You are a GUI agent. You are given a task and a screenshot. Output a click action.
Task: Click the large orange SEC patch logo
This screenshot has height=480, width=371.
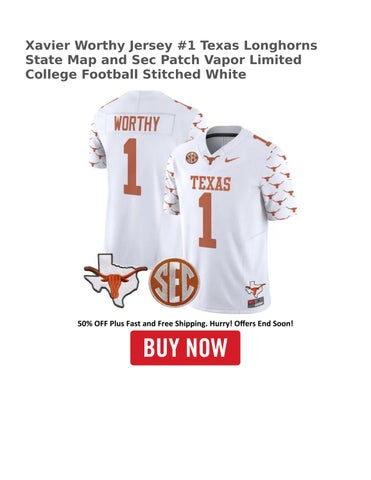174,283
